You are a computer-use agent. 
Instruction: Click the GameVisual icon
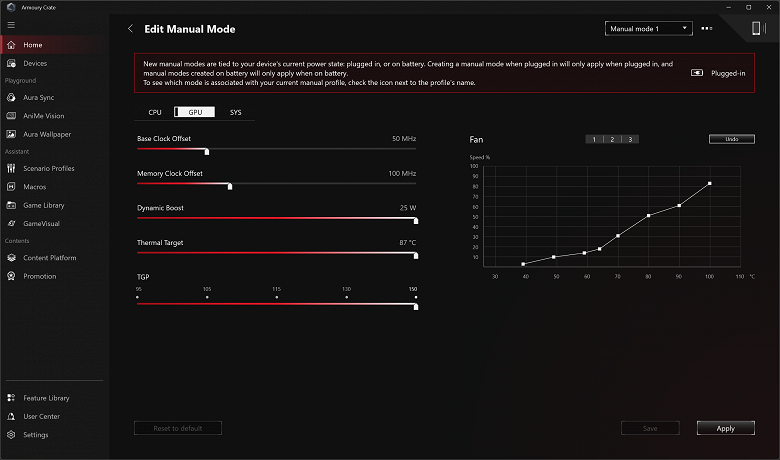point(11,224)
